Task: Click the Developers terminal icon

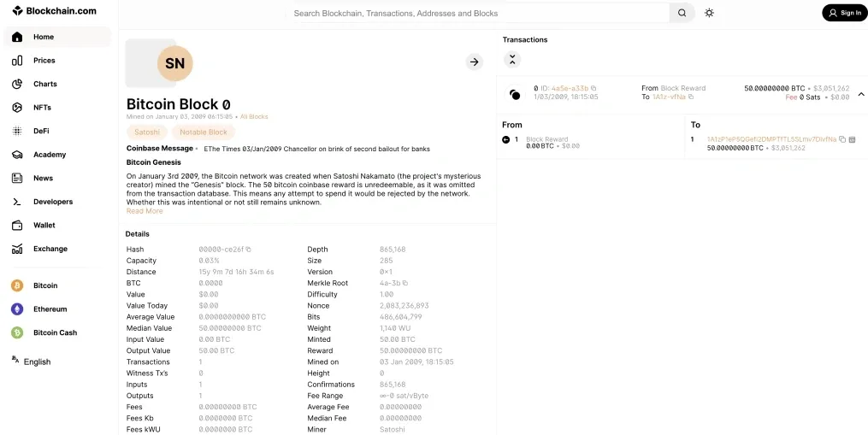Action: pos(17,202)
